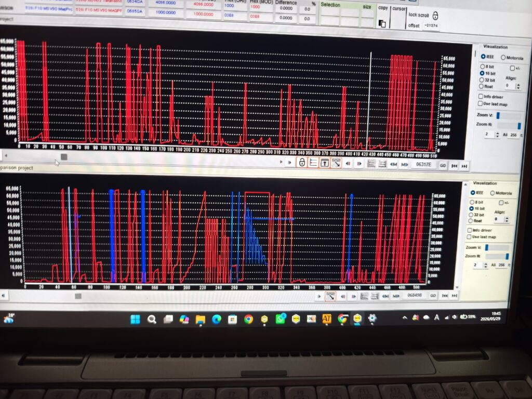Click first table grid icon in bottom toolbar
Viewport: 532px width, 399px height.
[364, 296]
